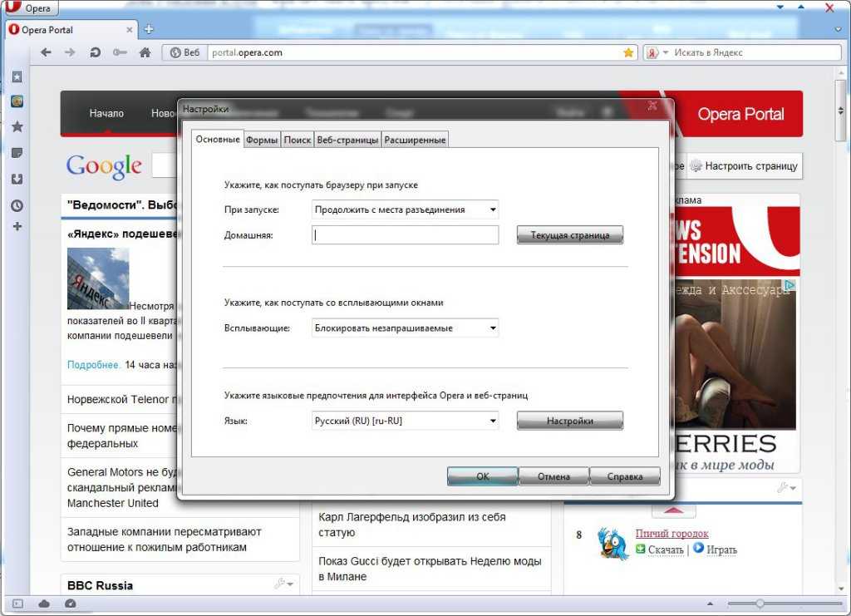Open Начало in Opera Portal navigation
851x616 pixels.
(x=106, y=113)
